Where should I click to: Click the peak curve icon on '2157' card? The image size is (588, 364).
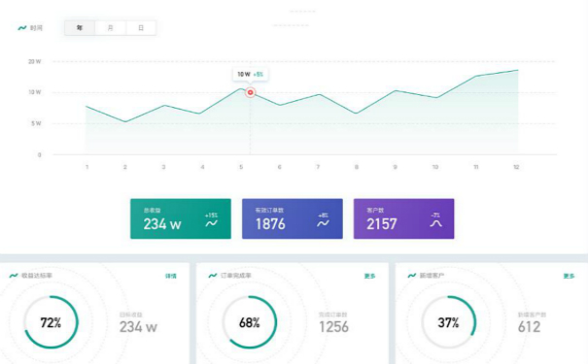tap(435, 223)
